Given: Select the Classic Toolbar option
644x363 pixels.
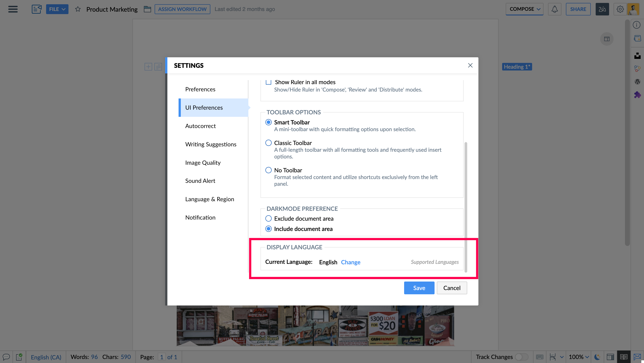Looking at the screenshot, I should pos(268,143).
